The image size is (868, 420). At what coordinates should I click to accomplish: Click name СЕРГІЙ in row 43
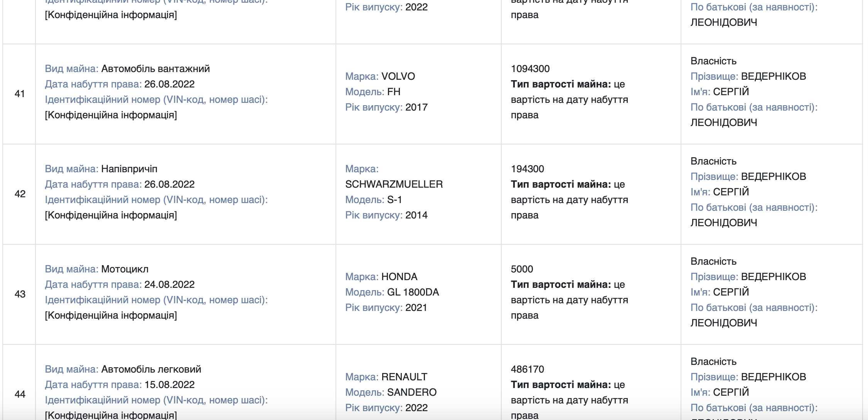click(x=731, y=292)
